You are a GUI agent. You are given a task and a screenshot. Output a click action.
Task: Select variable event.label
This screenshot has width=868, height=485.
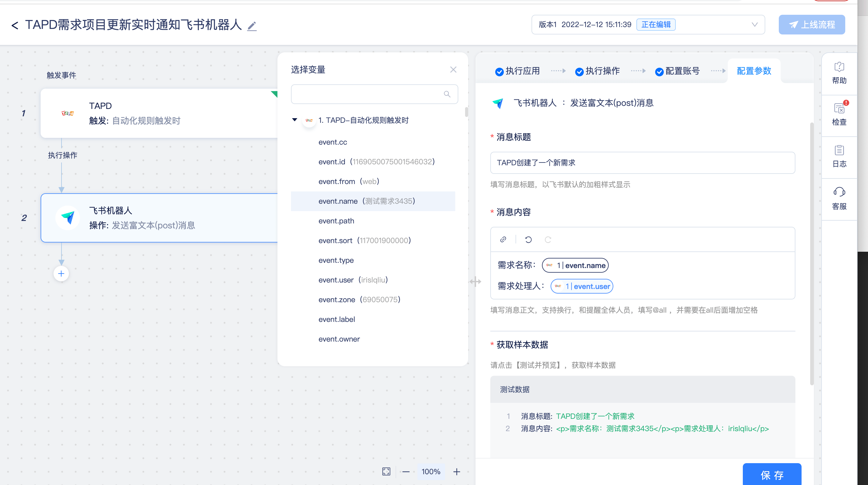(373, 319)
